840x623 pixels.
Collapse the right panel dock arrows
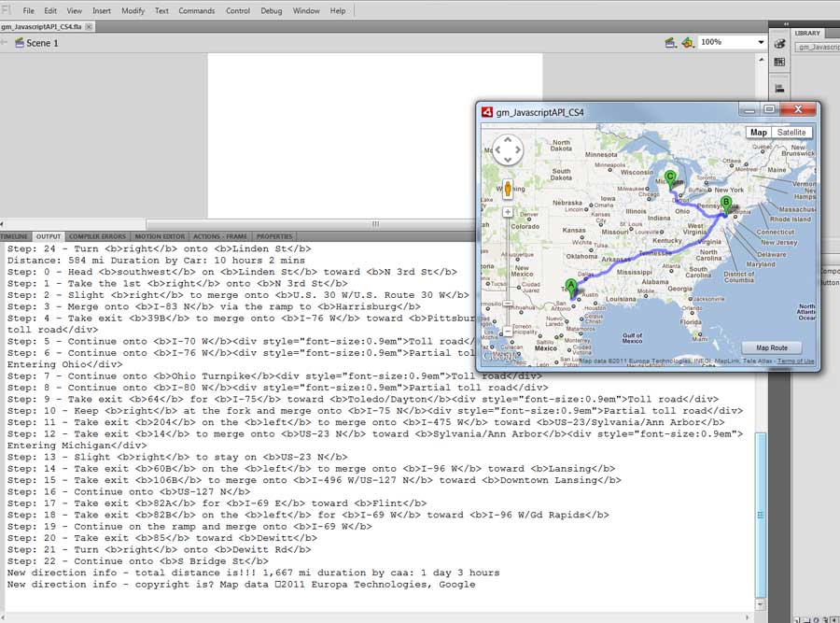click(786, 24)
